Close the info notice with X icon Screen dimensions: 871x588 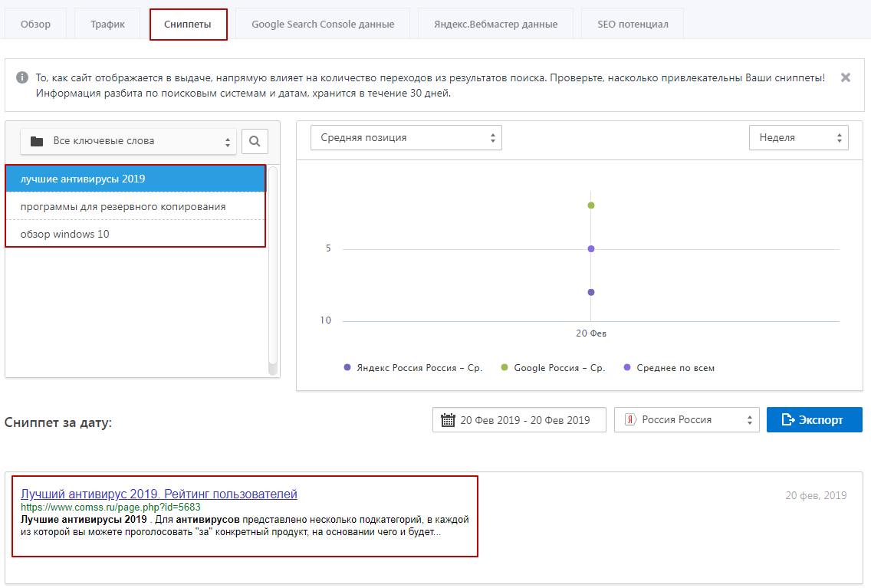[x=846, y=77]
